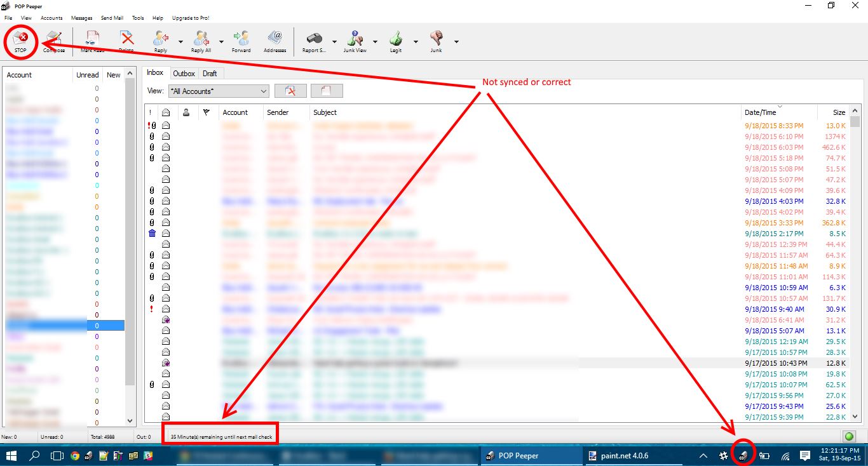This screenshot has width=868, height=466.
Task: Mark the selected message as read
Action: 93,41
